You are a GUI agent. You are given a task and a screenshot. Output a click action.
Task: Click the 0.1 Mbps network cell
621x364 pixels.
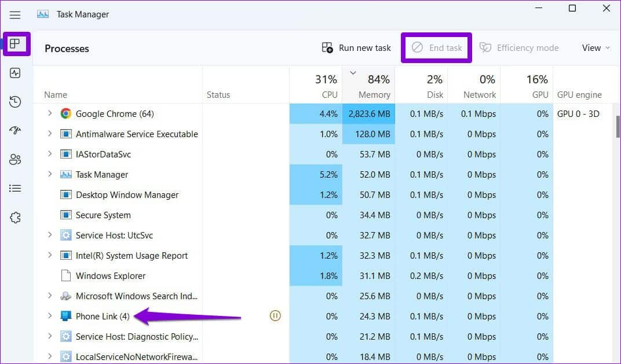pyautogui.click(x=474, y=114)
